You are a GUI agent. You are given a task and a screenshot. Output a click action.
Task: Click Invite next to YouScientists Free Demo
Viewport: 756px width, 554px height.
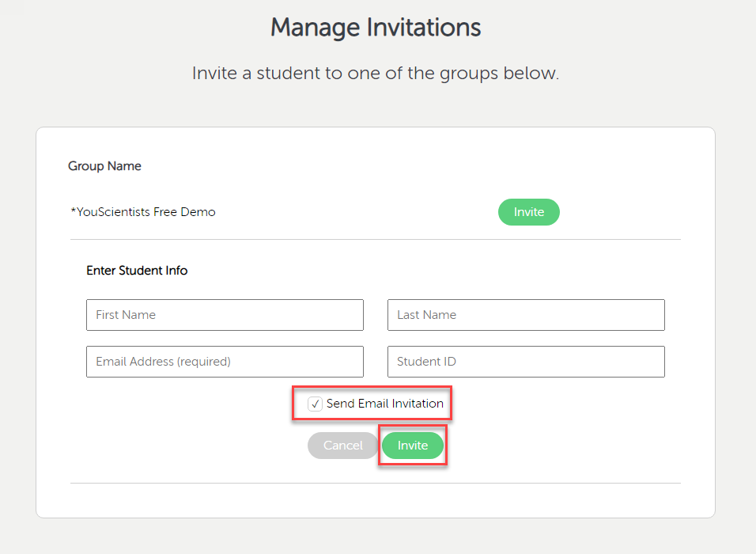[528, 212]
